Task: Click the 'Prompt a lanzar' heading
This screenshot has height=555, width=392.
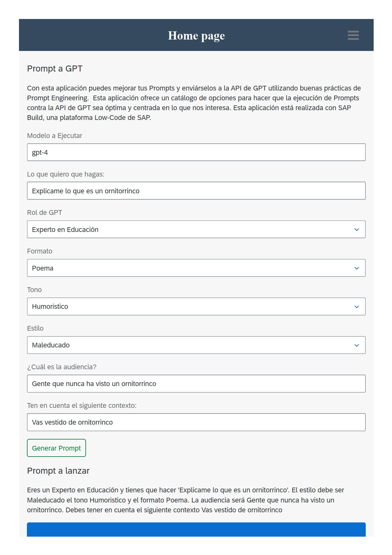Action: [58, 471]
